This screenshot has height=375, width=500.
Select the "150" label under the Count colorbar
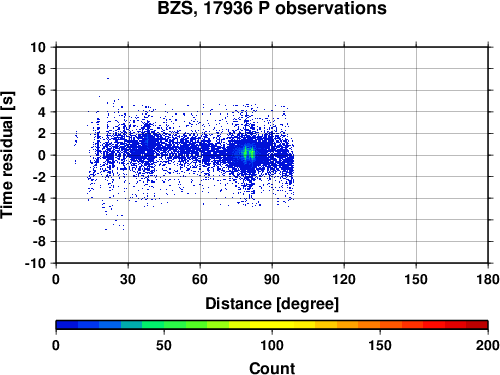(x=380, y=345)
